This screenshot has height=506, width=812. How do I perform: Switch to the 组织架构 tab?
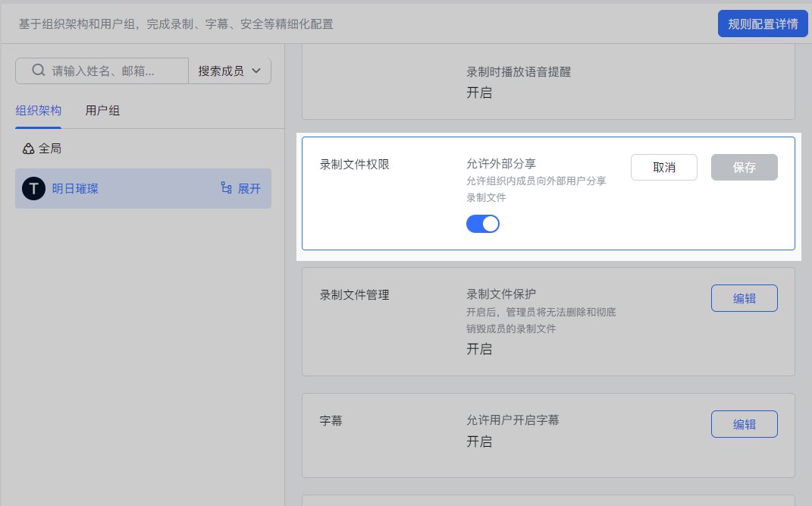38,111
